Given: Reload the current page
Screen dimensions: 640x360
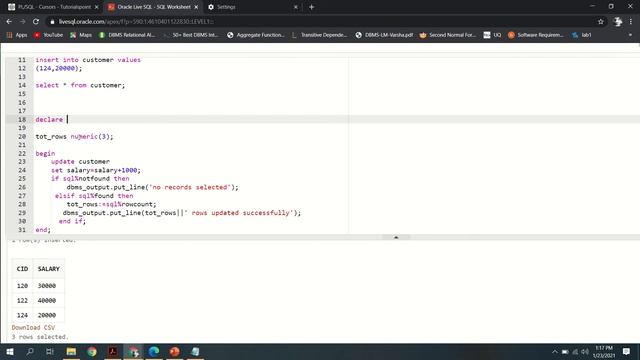Looking at the screenshot, I should tap(36, 22).
